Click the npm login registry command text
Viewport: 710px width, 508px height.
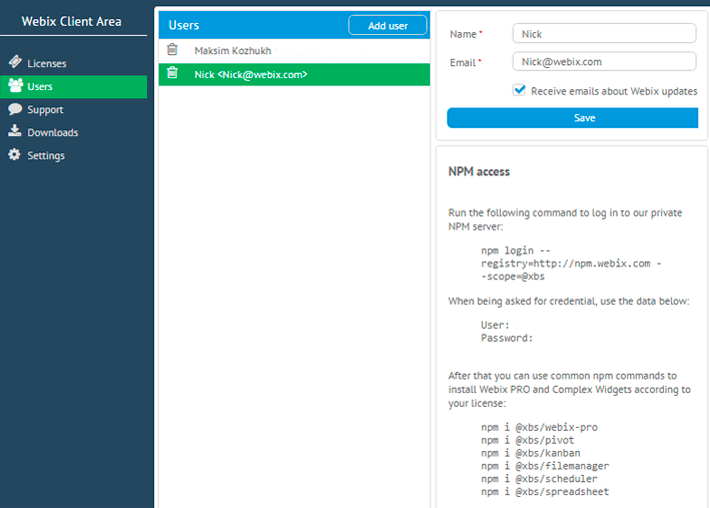(x=571, y=263)
